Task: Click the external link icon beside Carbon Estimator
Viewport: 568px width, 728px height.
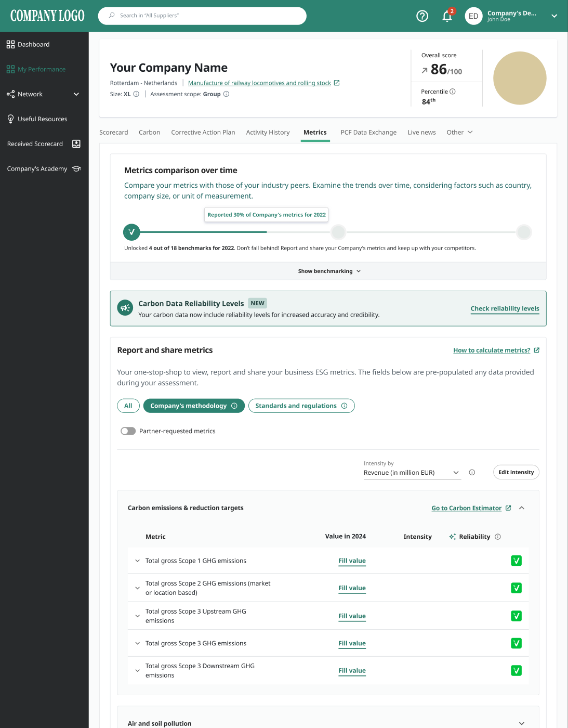Action: [x=508, y=508]
